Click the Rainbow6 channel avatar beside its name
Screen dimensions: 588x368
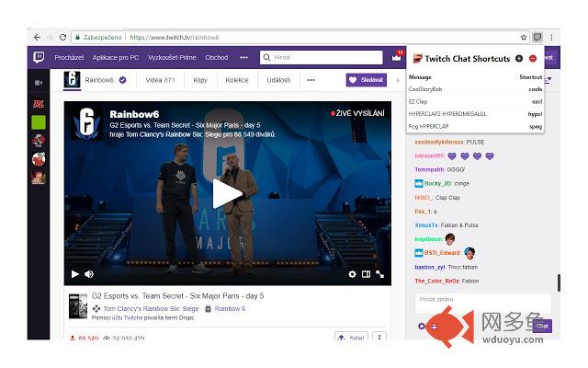[x=72, y=79]
